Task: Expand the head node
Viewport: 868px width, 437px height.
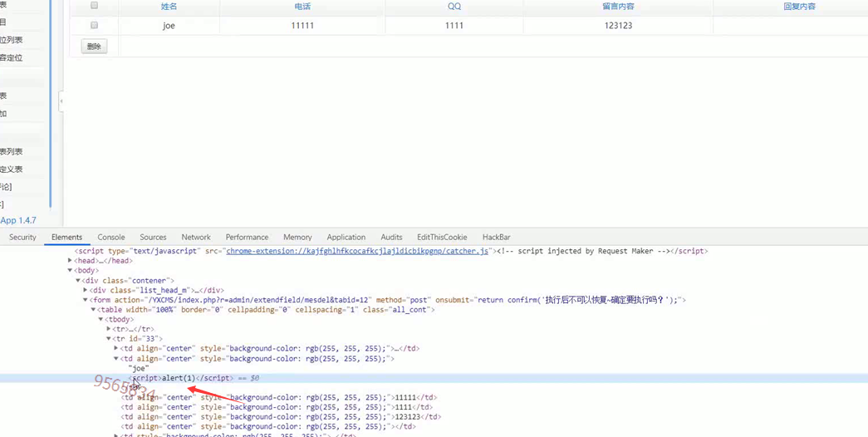Action: [70, 261]
